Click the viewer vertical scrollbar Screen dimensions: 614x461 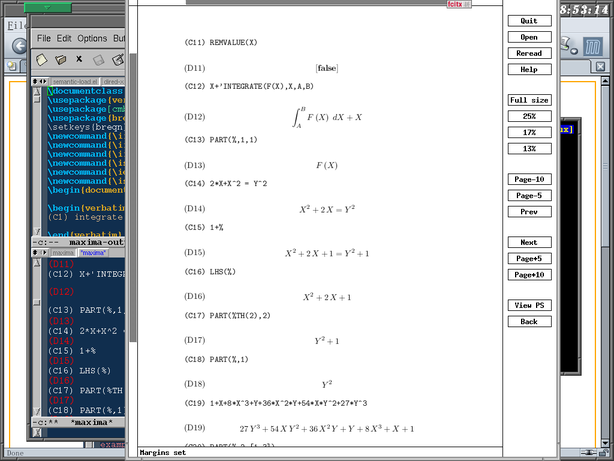pyautogui.click(x=133, y=196)
